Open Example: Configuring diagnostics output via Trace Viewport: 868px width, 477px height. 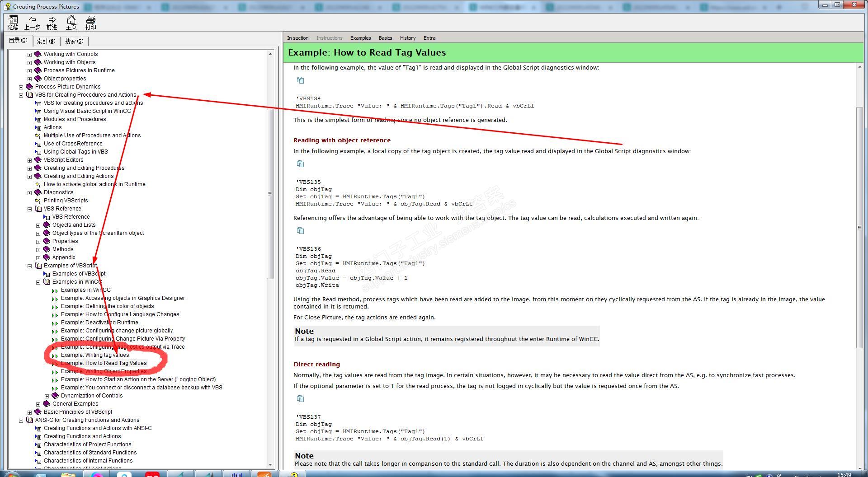pos(123,347)
